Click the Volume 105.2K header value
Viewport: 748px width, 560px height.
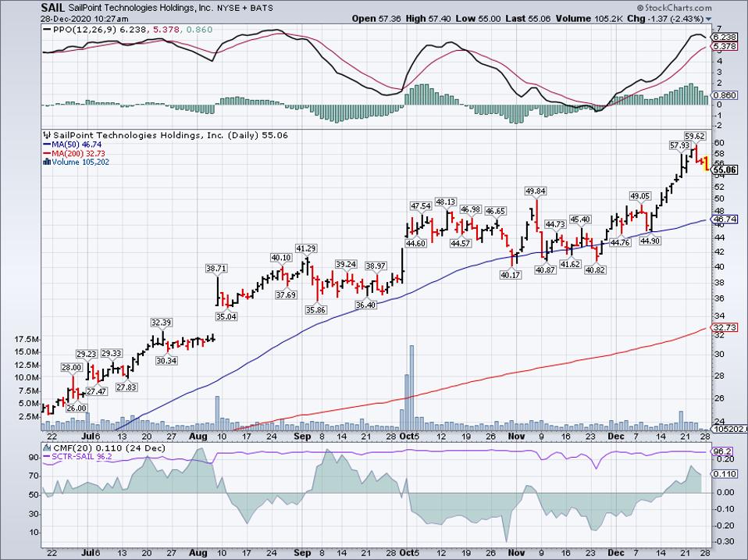[x=589, y=19]
